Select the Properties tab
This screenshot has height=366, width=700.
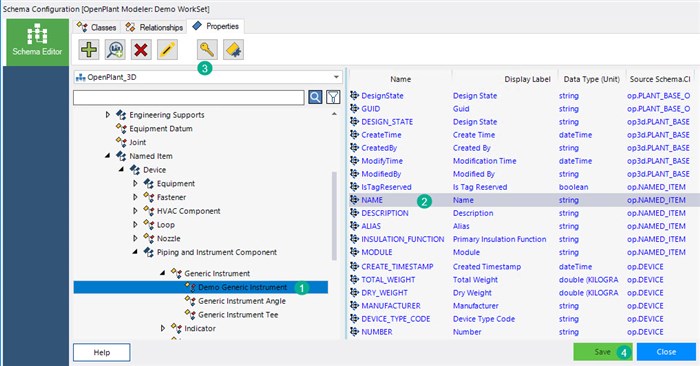216,26
